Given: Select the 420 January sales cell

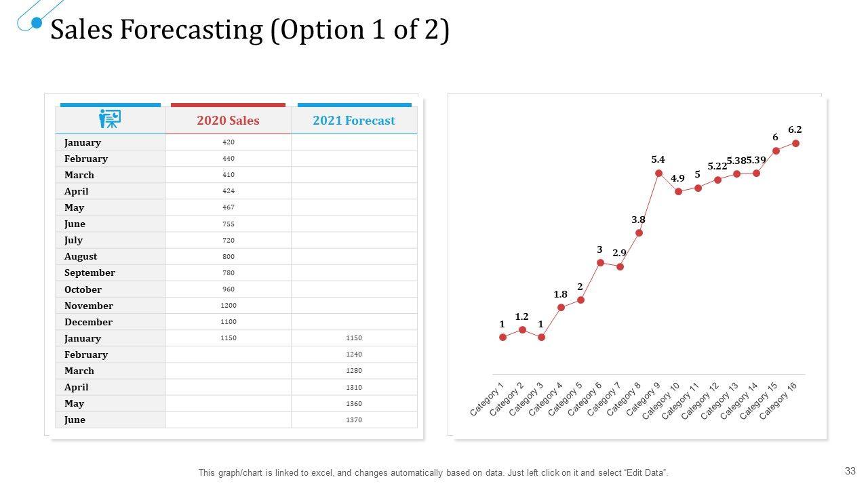Looking at the screenshot, I should coord(228,142).
